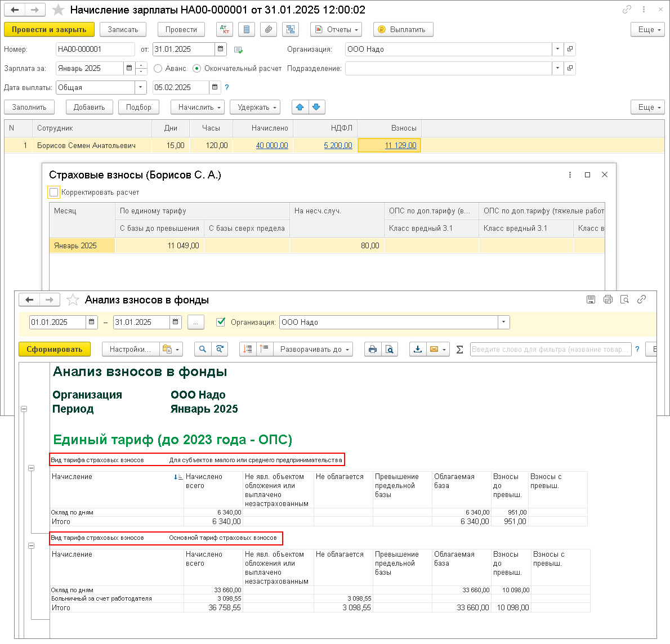Click Провести и закрыть button
The image size is (670, 644).
click(49, 30)
